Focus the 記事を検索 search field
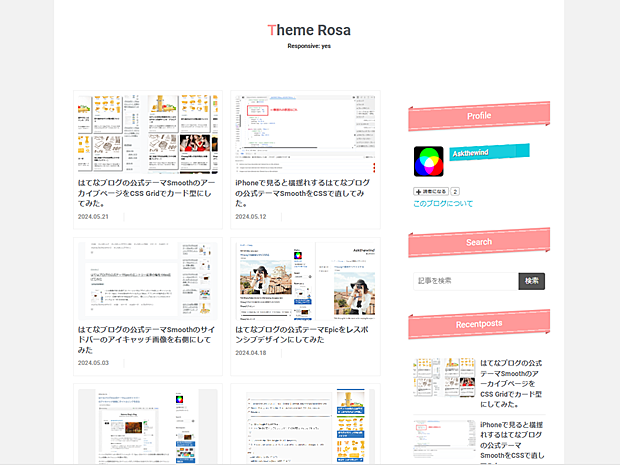The height and width of the screenshot is (465, 620). pyautogui.click(x=466, y=281)
